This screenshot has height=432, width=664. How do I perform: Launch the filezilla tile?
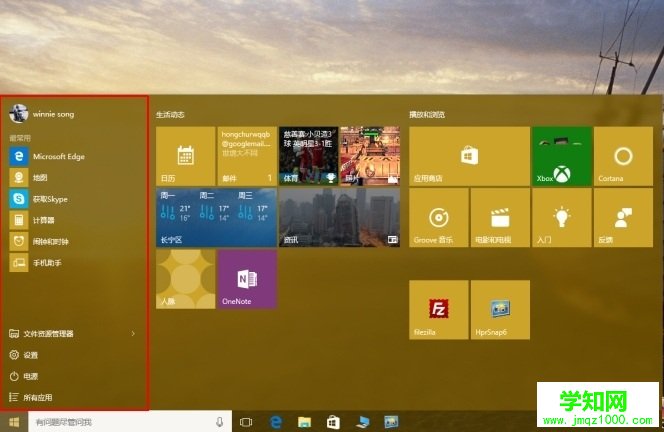click(439, 310)
